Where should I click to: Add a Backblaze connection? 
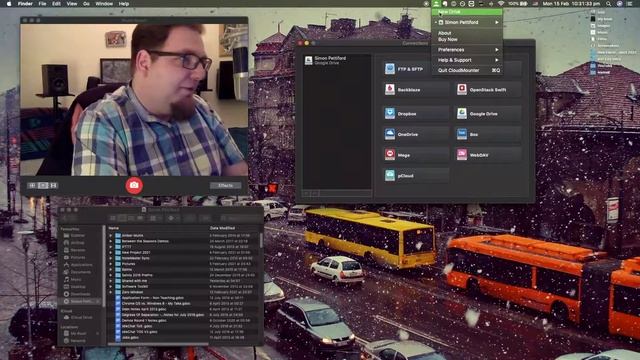[x=416, y=89]
